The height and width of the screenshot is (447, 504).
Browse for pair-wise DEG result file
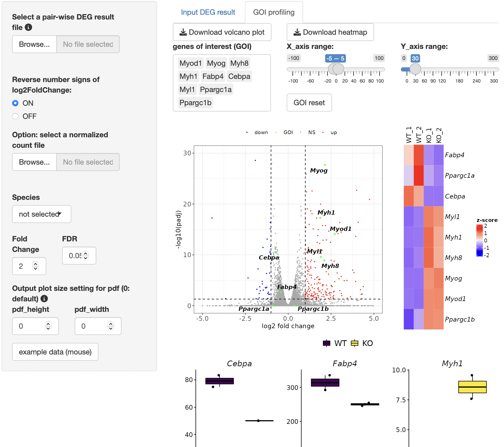click(34, 44)
